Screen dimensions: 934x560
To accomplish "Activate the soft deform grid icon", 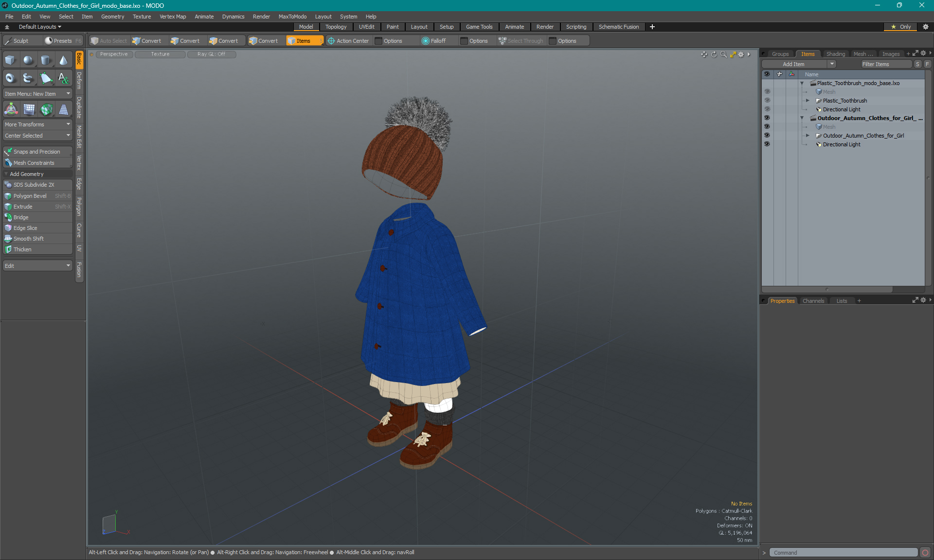I will pos(28,109).
